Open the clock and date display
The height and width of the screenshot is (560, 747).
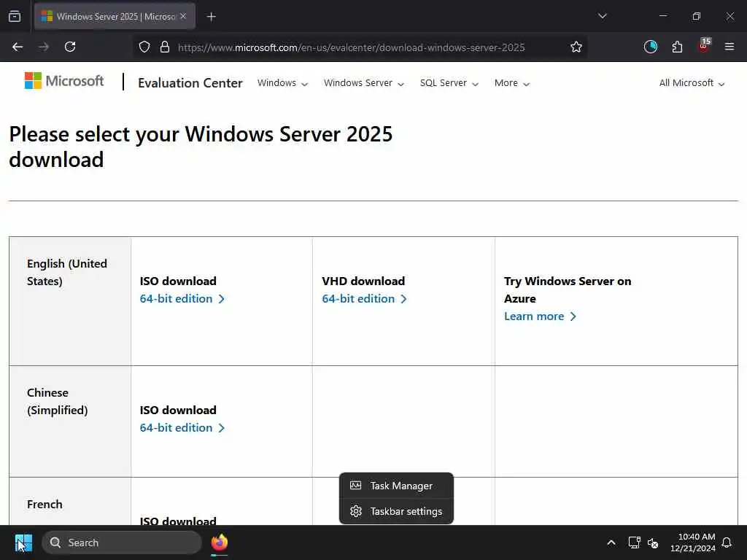693,542
